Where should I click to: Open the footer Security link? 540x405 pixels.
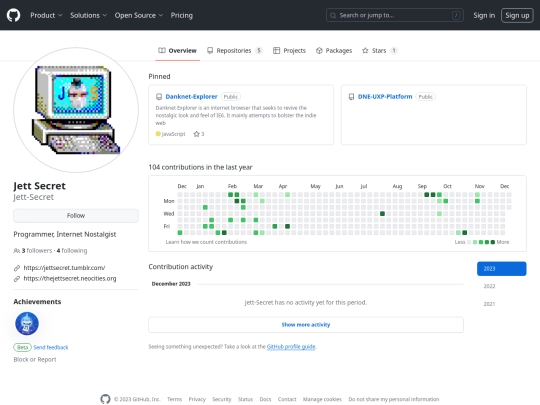pos(222,399)
